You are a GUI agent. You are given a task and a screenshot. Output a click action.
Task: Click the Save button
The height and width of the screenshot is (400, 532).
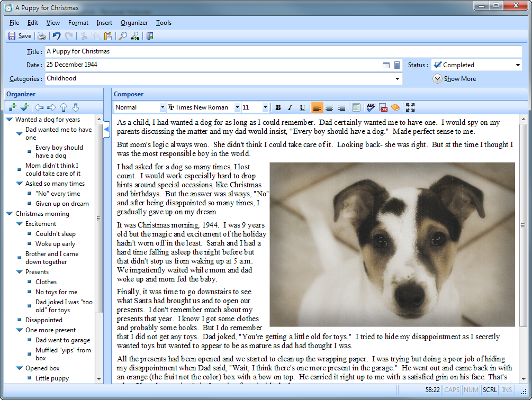[x=20, y=36]
